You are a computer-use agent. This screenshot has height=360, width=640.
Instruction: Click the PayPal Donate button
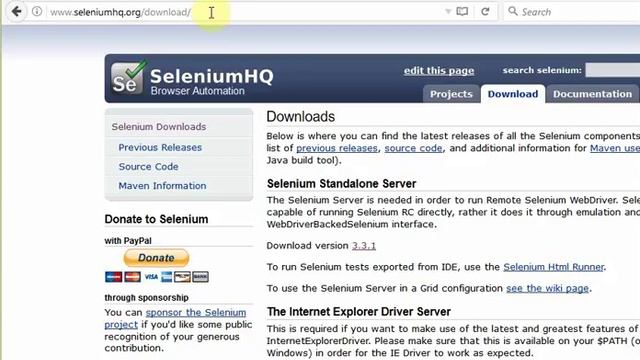156,258
